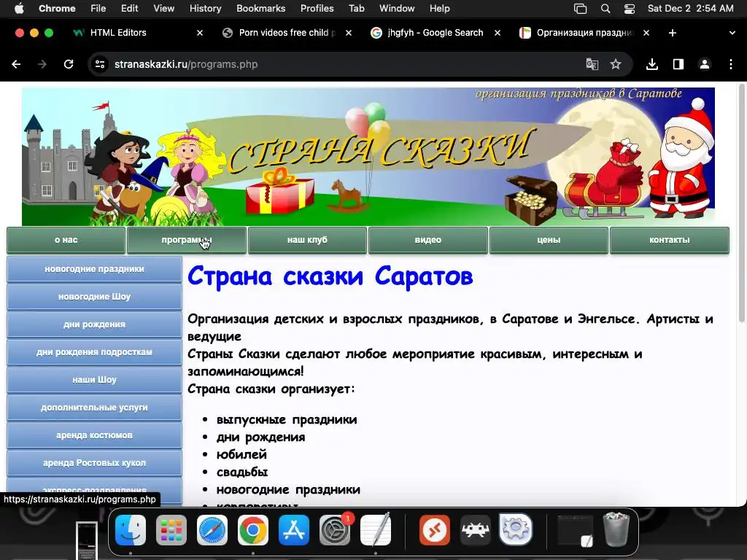
Task: Open the Bookmarks menu
Action: click(x=260, y=8)
